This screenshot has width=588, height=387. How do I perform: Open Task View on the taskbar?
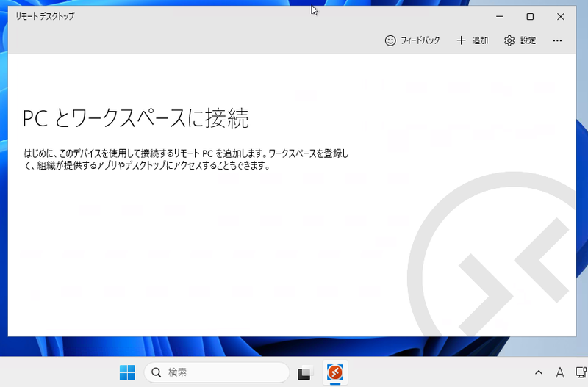click(306, 372)
